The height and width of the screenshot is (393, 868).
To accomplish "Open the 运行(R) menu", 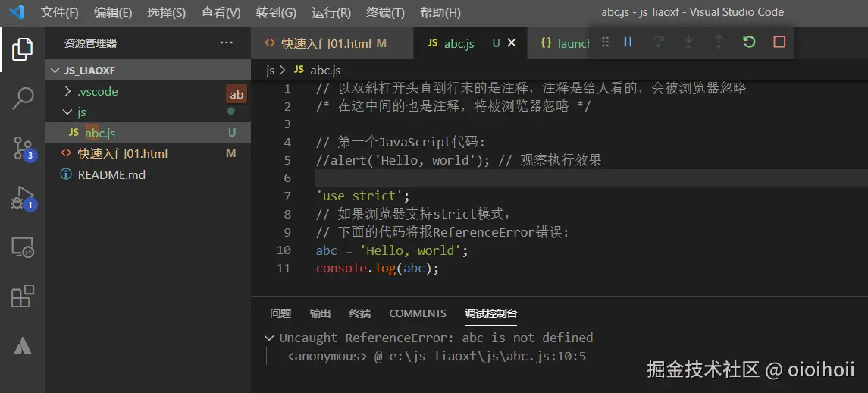I will (x=331, y=12).
